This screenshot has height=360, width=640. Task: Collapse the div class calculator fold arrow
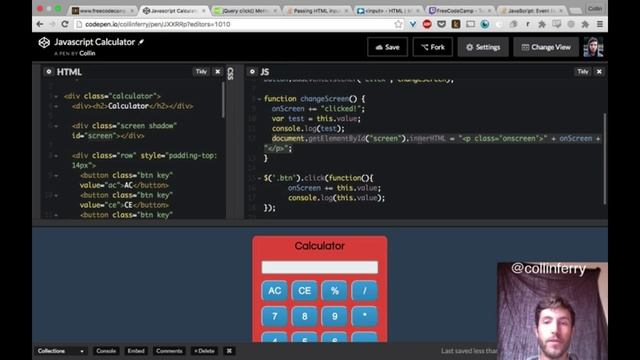56,96
